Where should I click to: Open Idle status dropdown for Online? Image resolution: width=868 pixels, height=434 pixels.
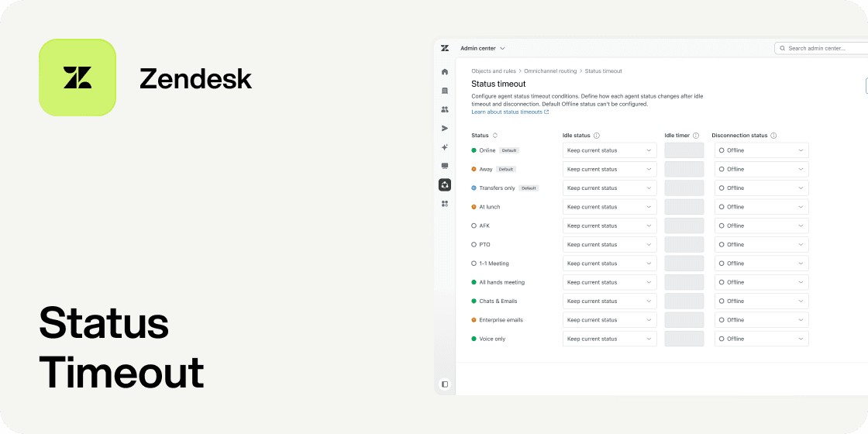[x=609, y=150]
